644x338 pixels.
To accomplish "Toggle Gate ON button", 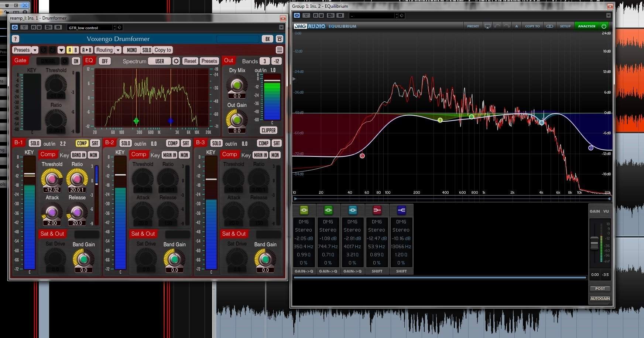I will (x=76, y=61).
